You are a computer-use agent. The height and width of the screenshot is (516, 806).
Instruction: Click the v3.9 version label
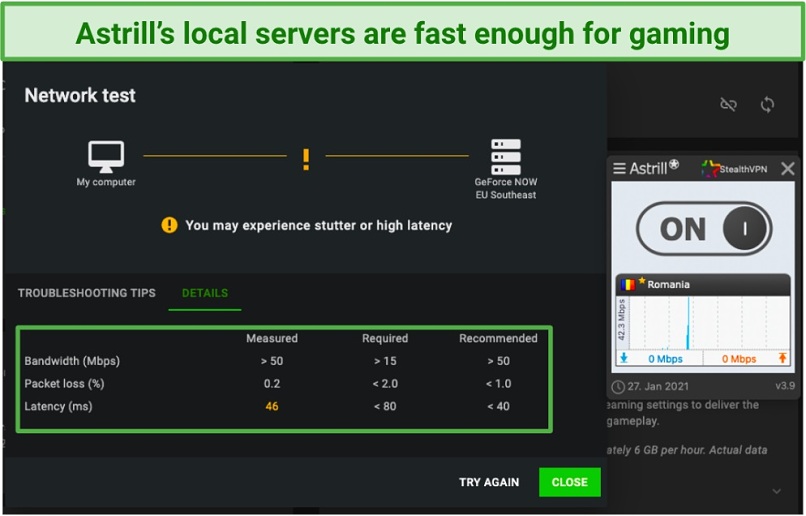[785, 386]
